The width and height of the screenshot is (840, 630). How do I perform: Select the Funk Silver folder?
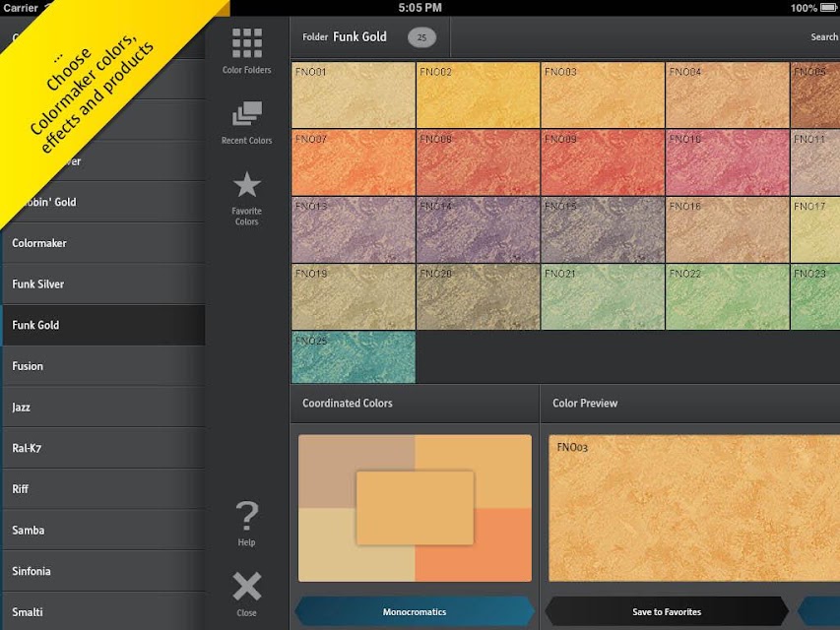pos(104,283)
